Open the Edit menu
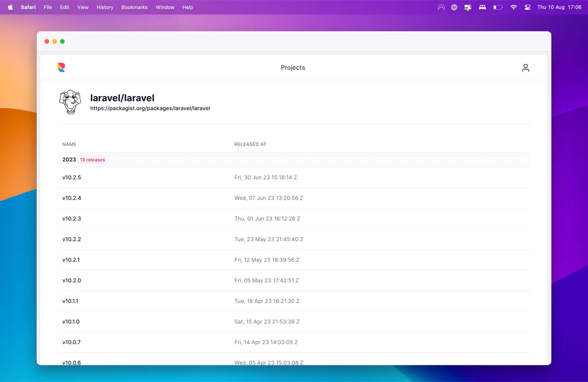The height and width of the screenshot is (382, 588). pyautogui.click(x=64, y=7)
